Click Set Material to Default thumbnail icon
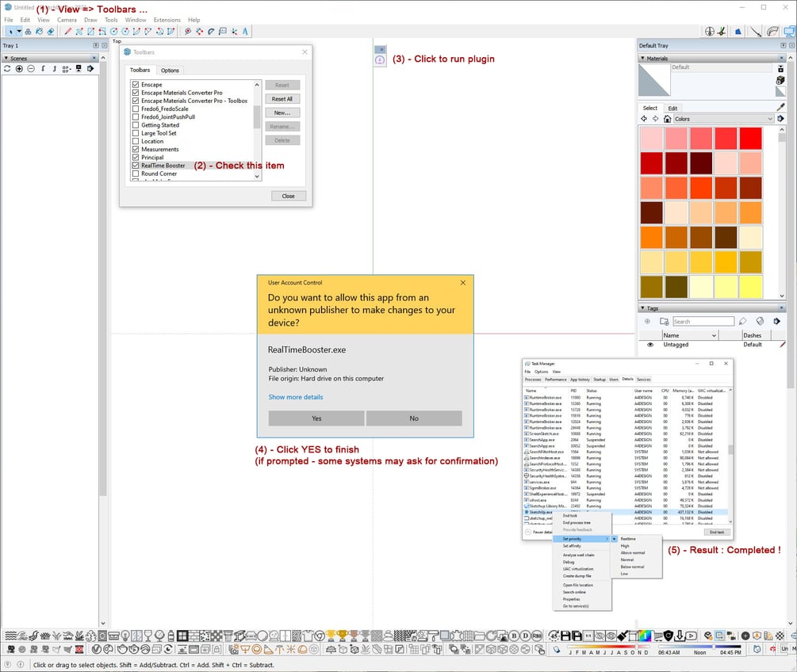This screenshot has width=797, height=672. [x=780, y=91]
